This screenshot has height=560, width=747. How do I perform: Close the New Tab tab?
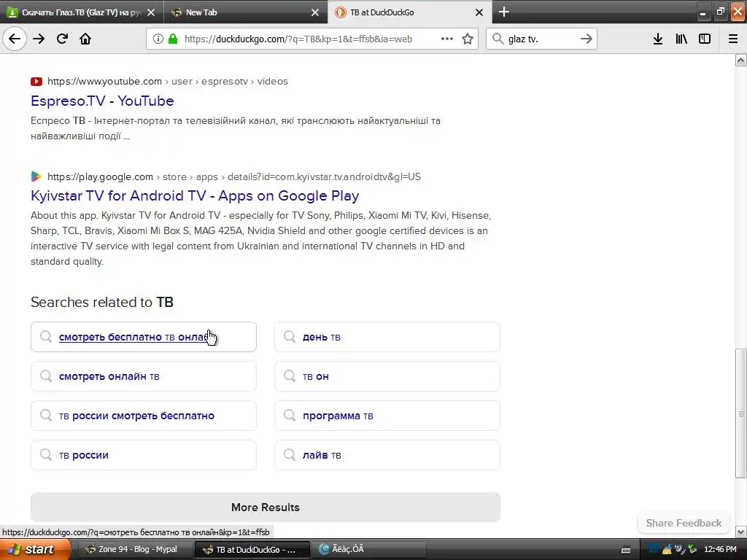click(315, 12)
